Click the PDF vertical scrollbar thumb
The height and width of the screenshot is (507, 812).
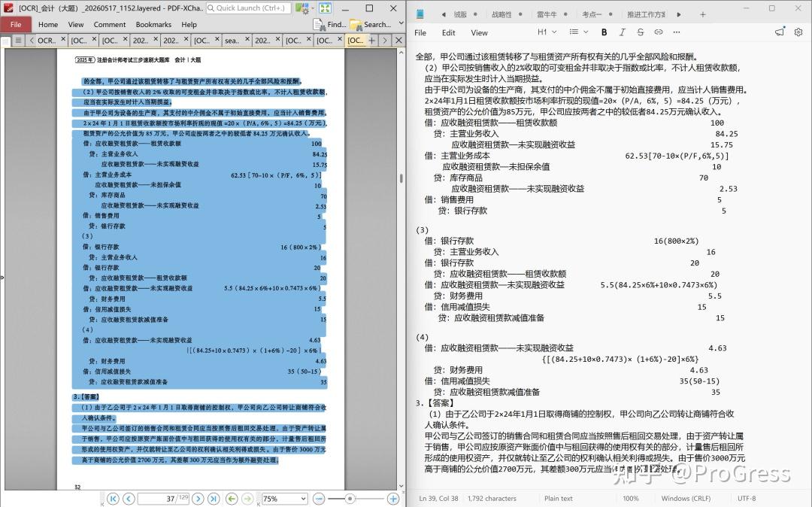coord(401,178)
